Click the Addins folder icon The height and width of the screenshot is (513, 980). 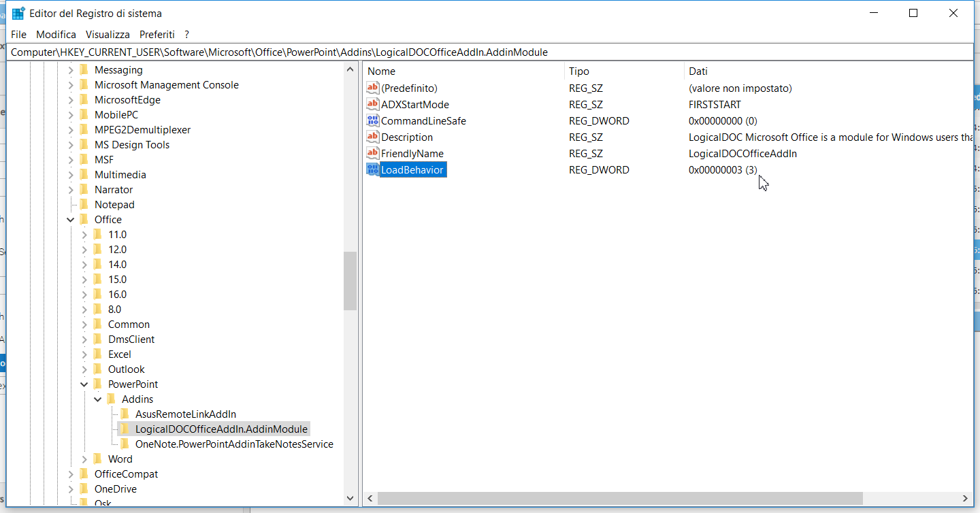point(112,399)
